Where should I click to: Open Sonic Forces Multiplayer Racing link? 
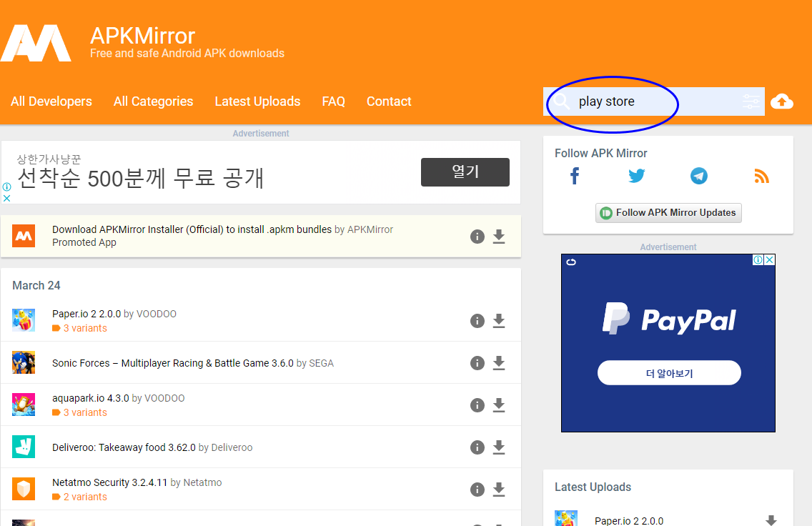pos(173,363)
